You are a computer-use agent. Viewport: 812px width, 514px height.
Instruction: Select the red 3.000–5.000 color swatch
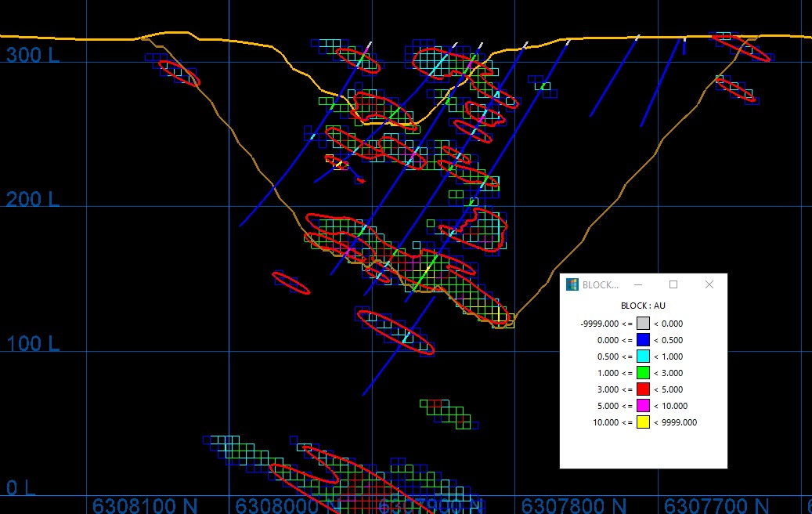coord(643,389)
